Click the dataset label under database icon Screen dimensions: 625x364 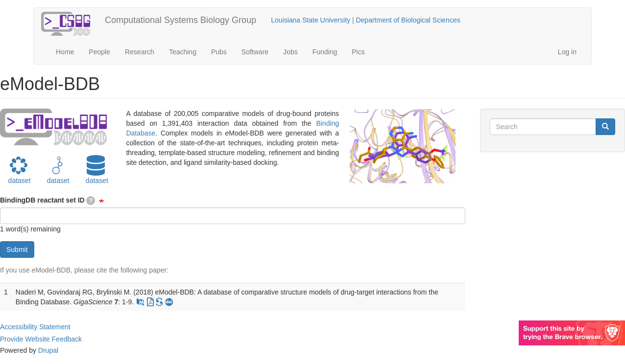coord(96,181)
